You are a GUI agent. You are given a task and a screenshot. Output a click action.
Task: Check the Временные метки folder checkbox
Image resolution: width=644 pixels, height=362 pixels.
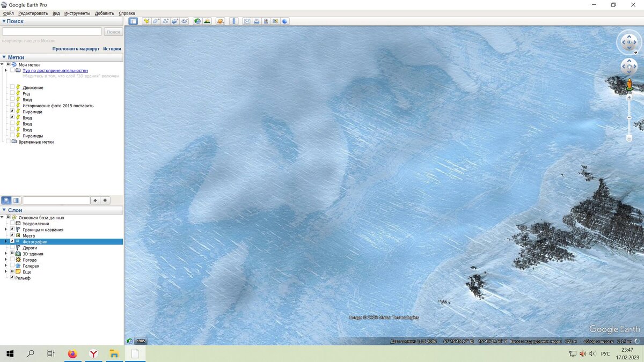(x=8, y=142)
